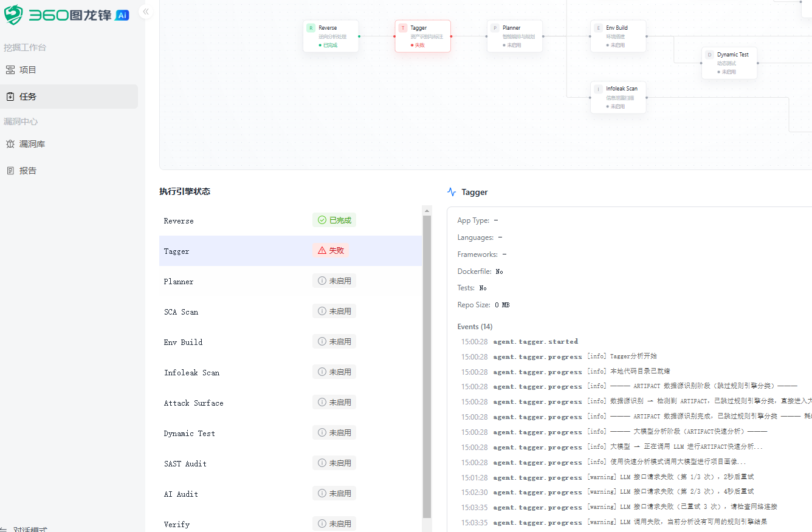Go to 任务 in the sidebar
The image size is (812, 532).
coord(69,97)
